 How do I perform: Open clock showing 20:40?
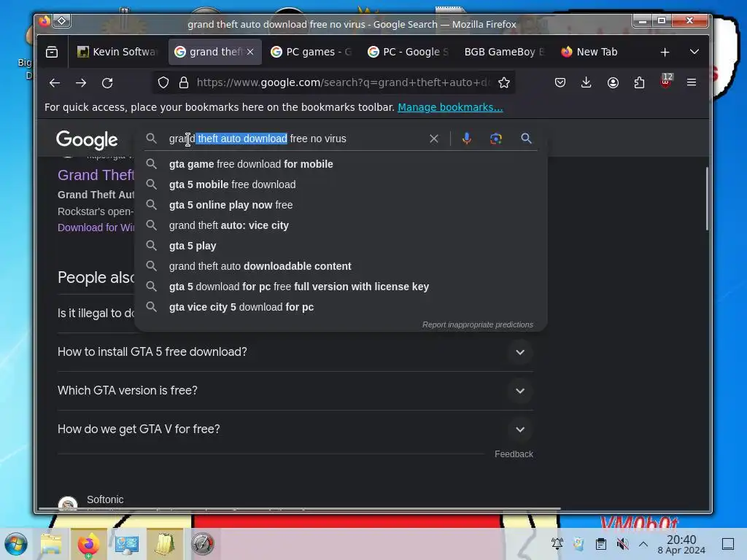[x=681, y=544]
